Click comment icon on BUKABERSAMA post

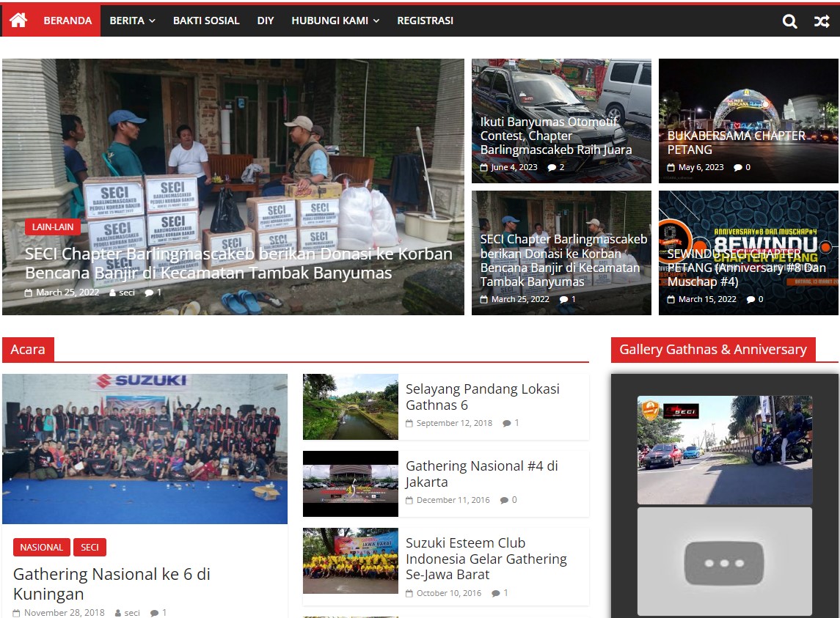pos(737,168)
